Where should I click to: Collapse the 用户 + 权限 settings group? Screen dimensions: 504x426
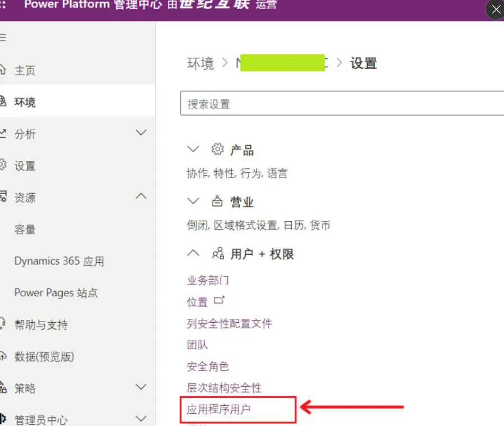coord(193,253)
